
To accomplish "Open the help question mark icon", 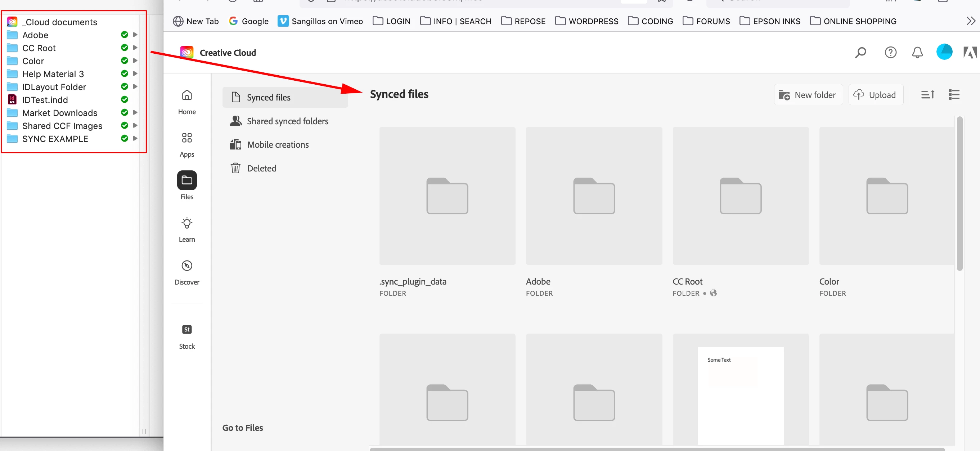I will tap(890, 53).
